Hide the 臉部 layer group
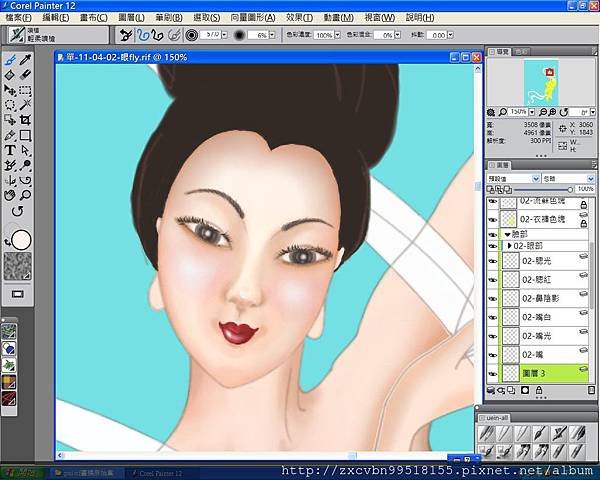This screenshot has height=480, width=600. 493,235
